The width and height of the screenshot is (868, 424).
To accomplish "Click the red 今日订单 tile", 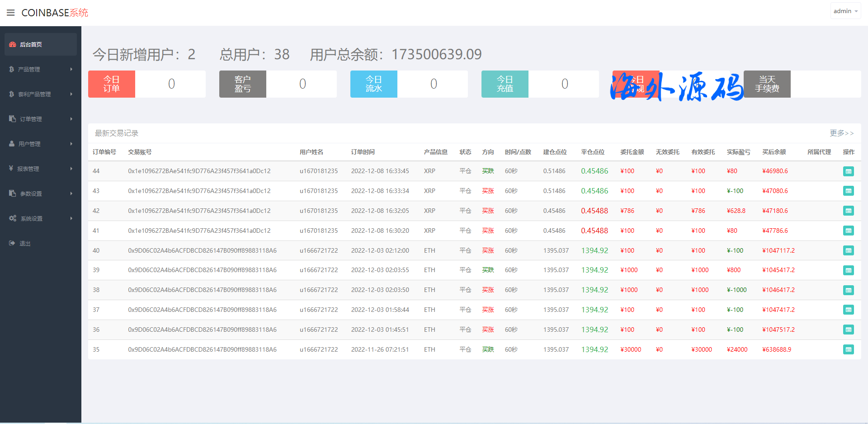I will (x=112, y=84).
